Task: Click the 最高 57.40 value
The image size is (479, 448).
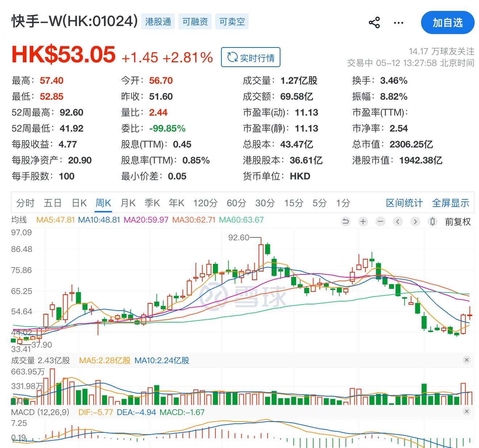Action: (51, 80)
